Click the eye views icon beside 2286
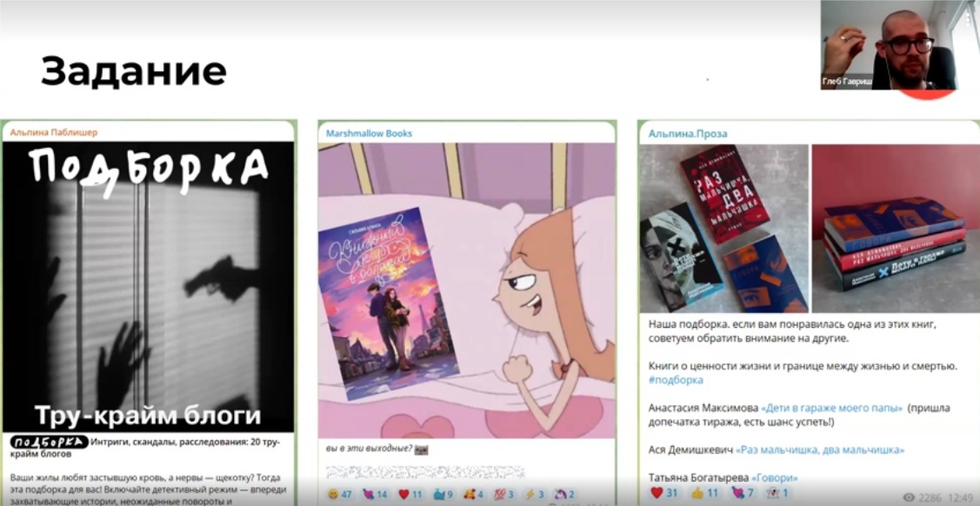 (x=909, y=497)
